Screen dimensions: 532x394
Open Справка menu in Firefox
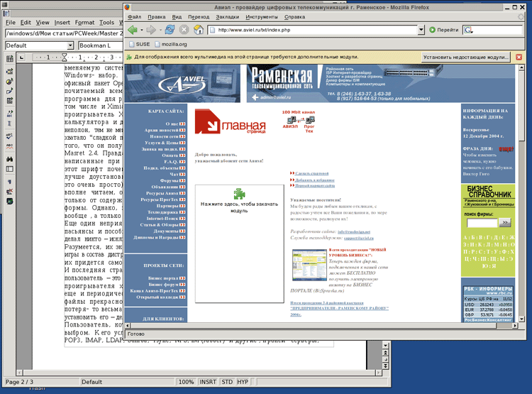294,16
